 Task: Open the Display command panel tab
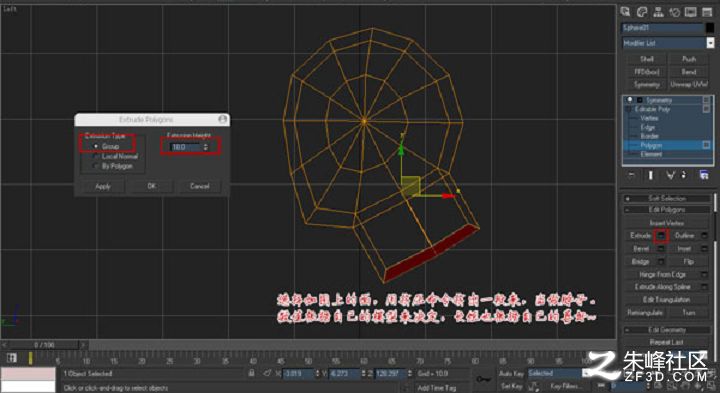(691, 12)
